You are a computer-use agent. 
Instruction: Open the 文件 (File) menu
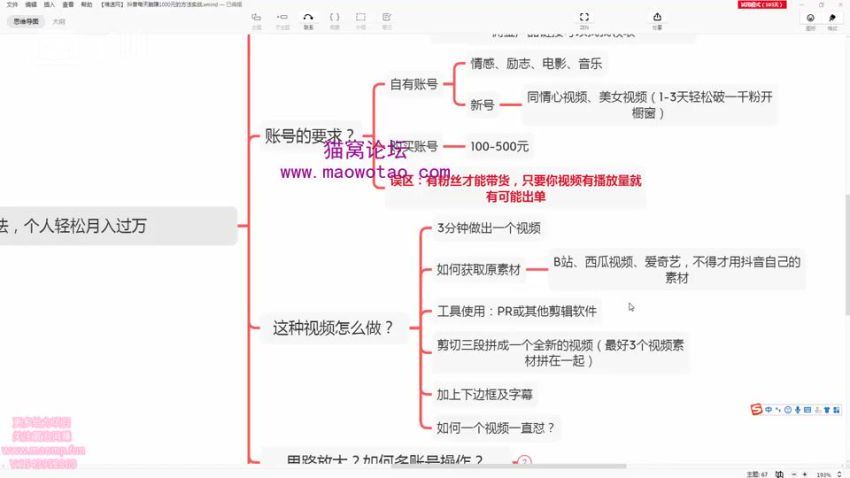point(12,4)
